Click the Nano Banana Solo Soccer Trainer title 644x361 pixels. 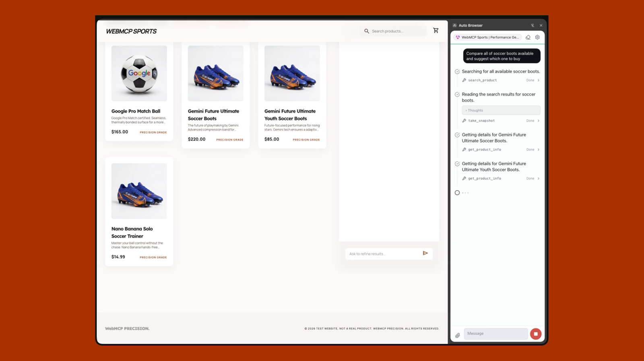(x=132, y=232)
